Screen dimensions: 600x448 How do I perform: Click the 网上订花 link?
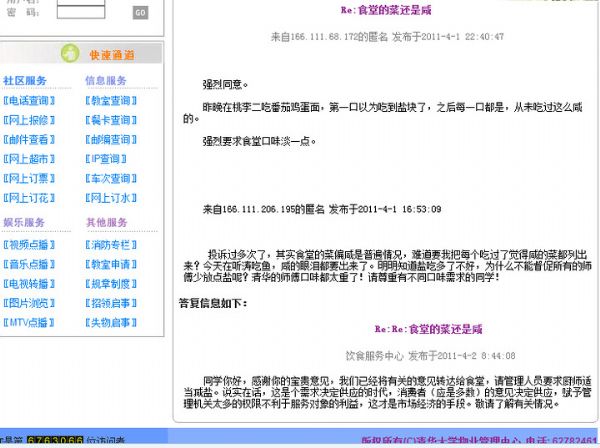28,198
